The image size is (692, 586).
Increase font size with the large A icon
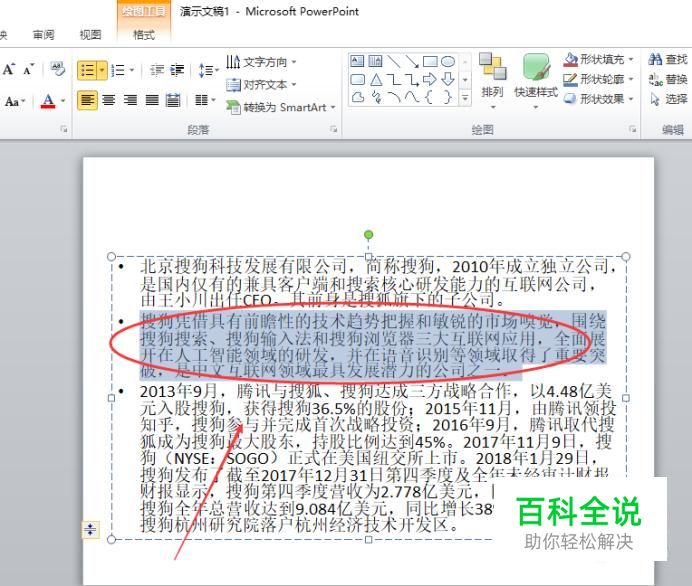9,69
